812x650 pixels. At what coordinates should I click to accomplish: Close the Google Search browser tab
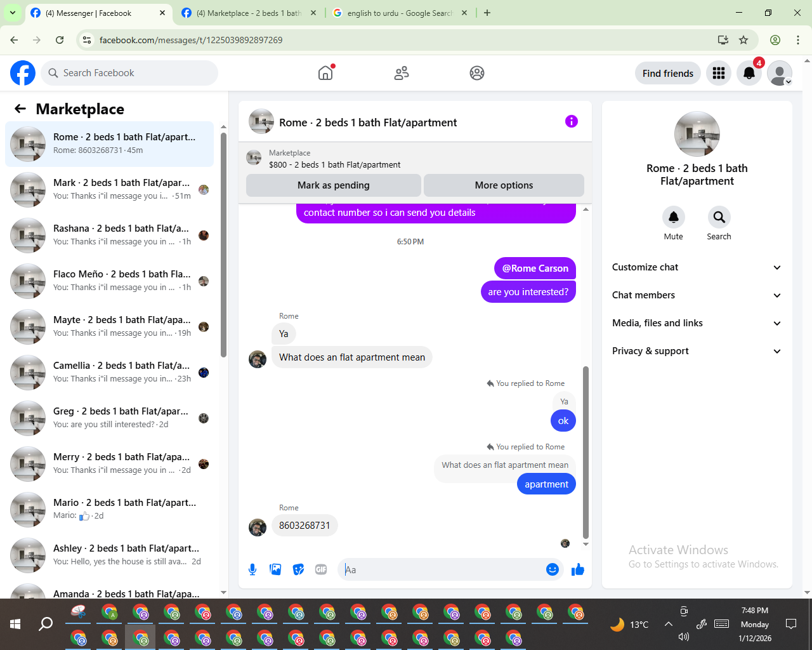464,13
